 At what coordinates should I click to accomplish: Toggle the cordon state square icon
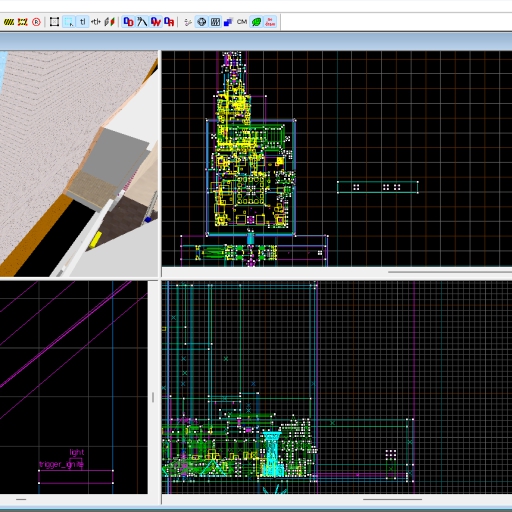pyautogui.click(x=54, y=22)
